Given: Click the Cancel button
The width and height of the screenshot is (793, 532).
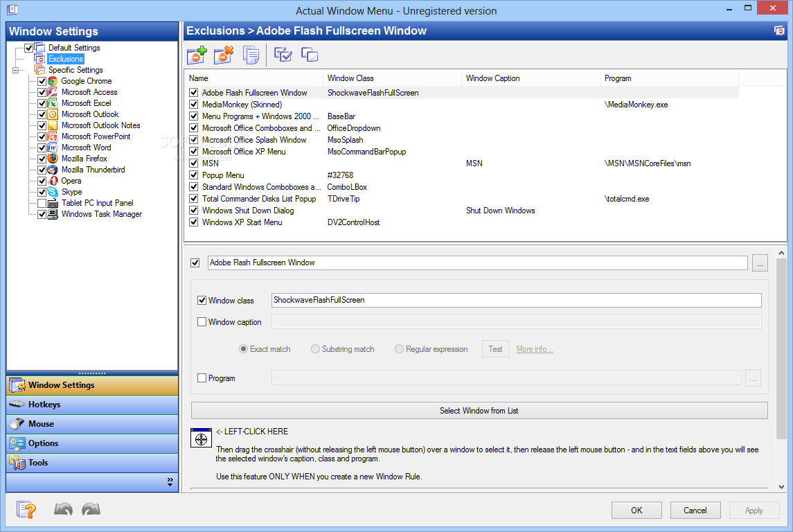Looking at the screenshot, I should pyautogui.click(x=695, y=511).
